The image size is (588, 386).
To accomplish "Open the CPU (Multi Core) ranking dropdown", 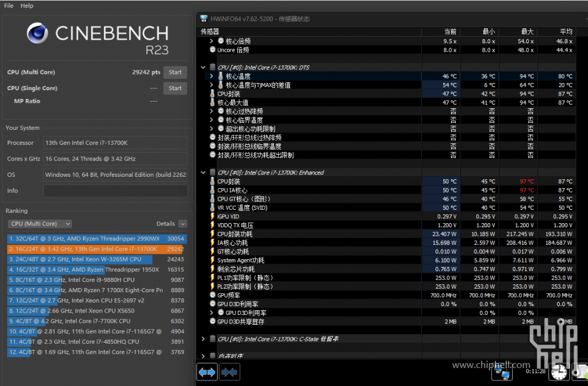I will 40,224.
